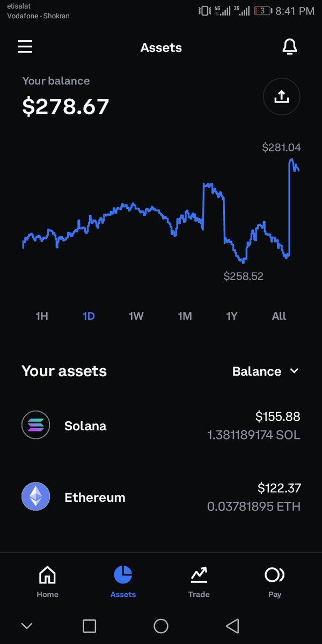Screen dimensions: 322x644
Task: Open Android recent apps square button
Action: click(89, 626)
